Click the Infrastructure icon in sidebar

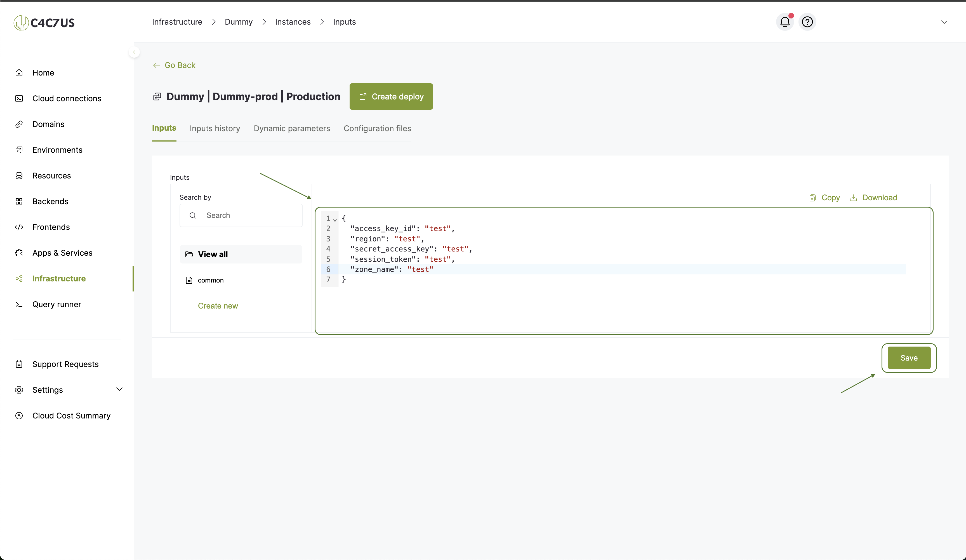pyautogui.click(x=19, y=279)
